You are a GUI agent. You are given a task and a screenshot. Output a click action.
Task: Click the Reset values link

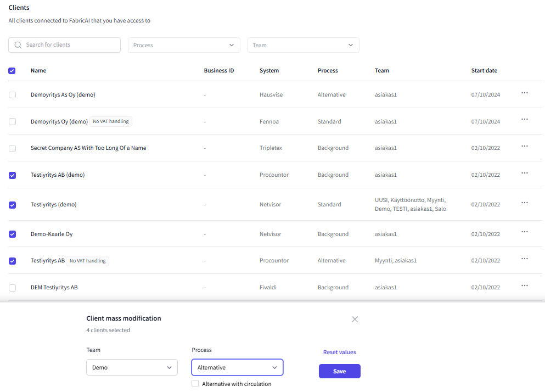[x=339, y=352]
